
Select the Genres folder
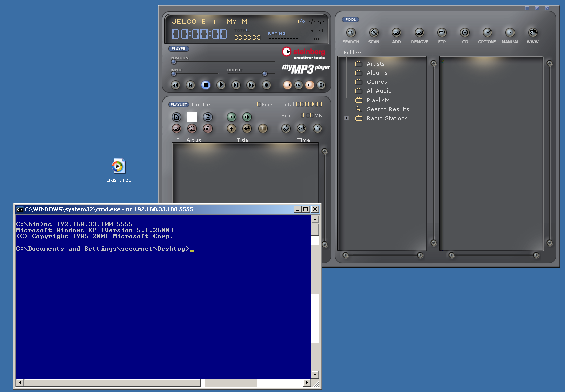click(x=377, y=82)
